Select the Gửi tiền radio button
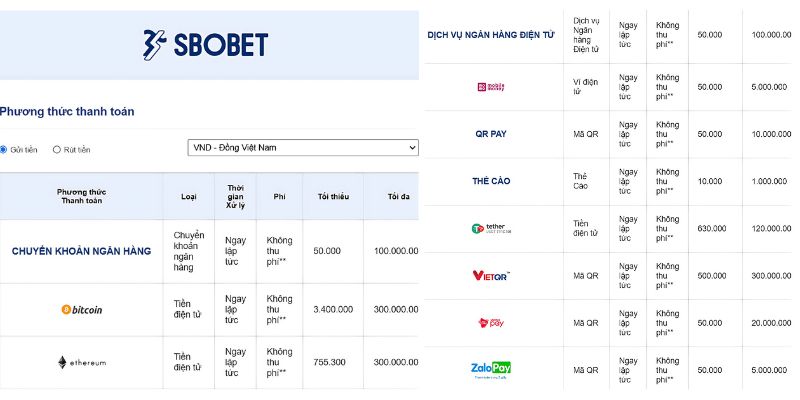Viewport: 800px width, 400px height. 3,150
